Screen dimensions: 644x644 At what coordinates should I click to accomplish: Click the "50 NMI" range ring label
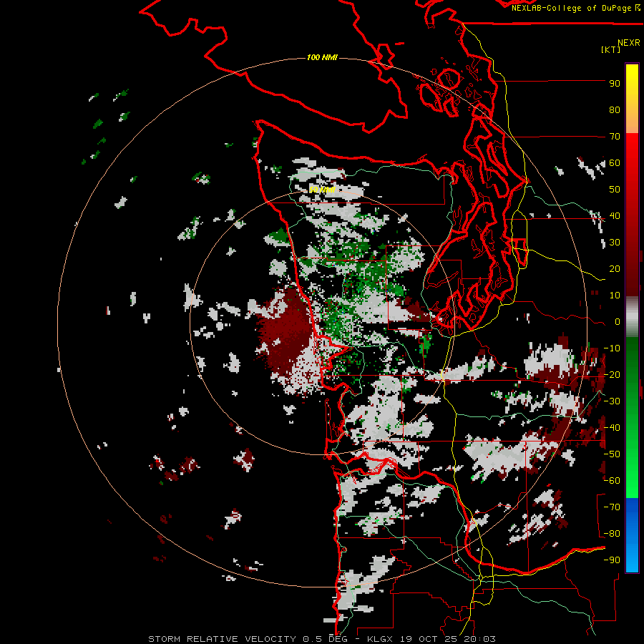point(322,190)
